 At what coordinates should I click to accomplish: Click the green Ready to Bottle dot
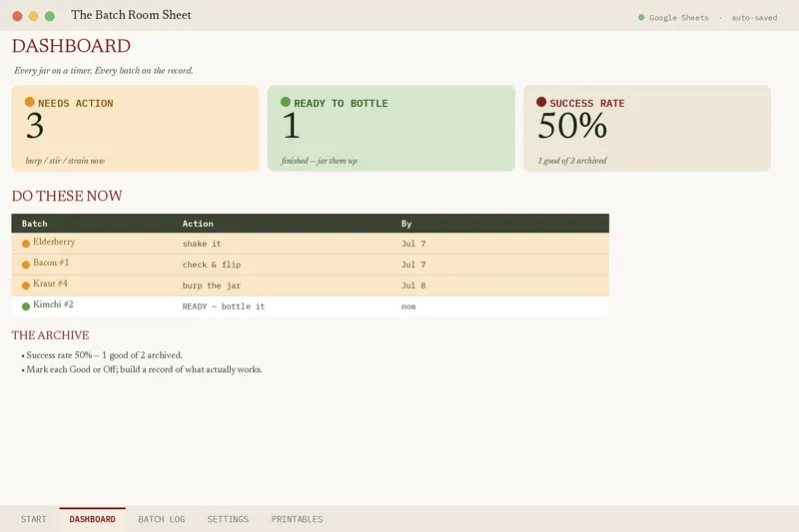[286, 102]
